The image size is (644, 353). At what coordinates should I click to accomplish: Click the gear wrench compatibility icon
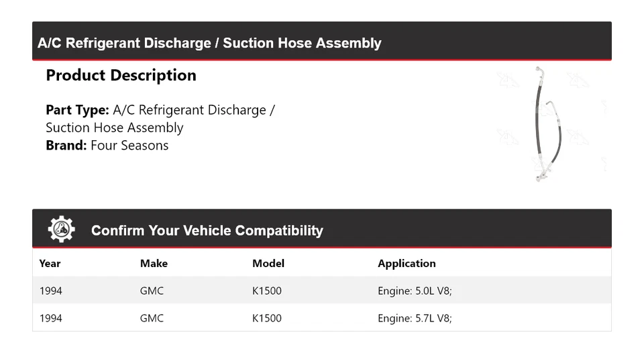(61, 230)
